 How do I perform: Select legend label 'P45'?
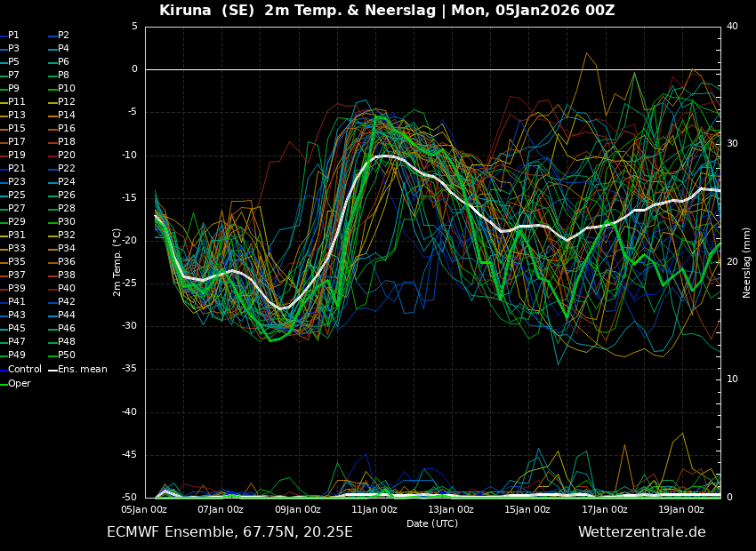click(x=12, y=329)
